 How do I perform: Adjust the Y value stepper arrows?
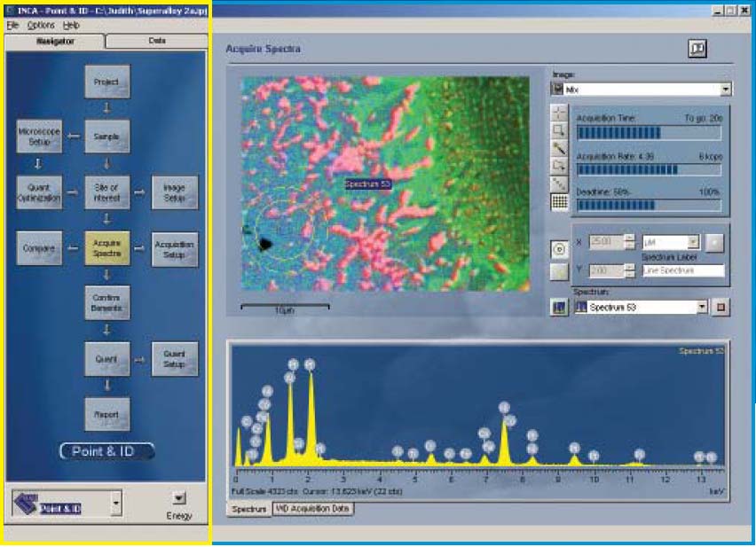(x=629, y=270)
